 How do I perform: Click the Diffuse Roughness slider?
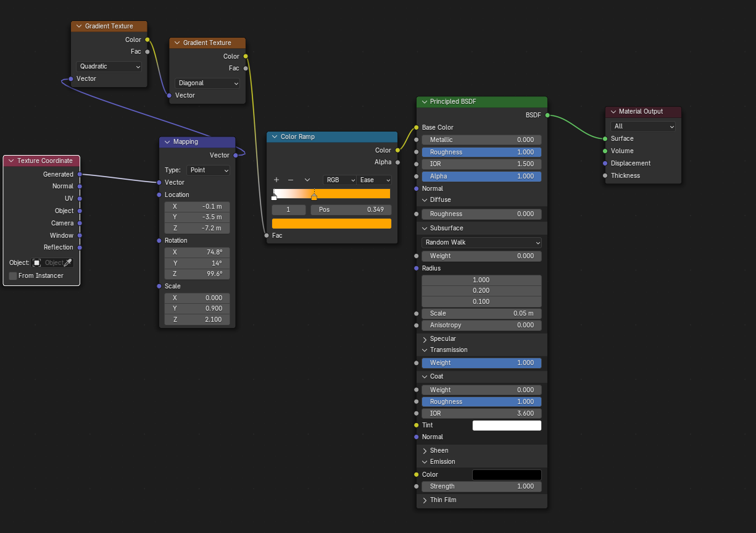(481, 214)
